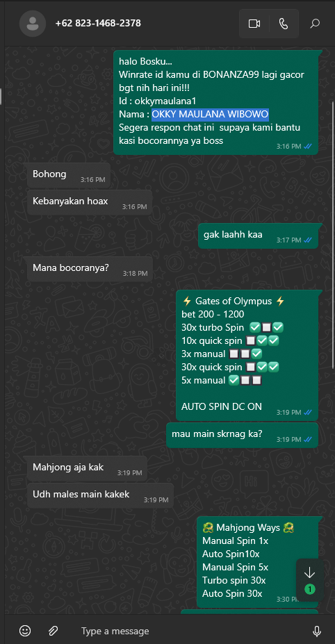This screenshot has width=335, height=644.
Task: Click the Udh males main kakek message
Action: click(x=100, y=496)
